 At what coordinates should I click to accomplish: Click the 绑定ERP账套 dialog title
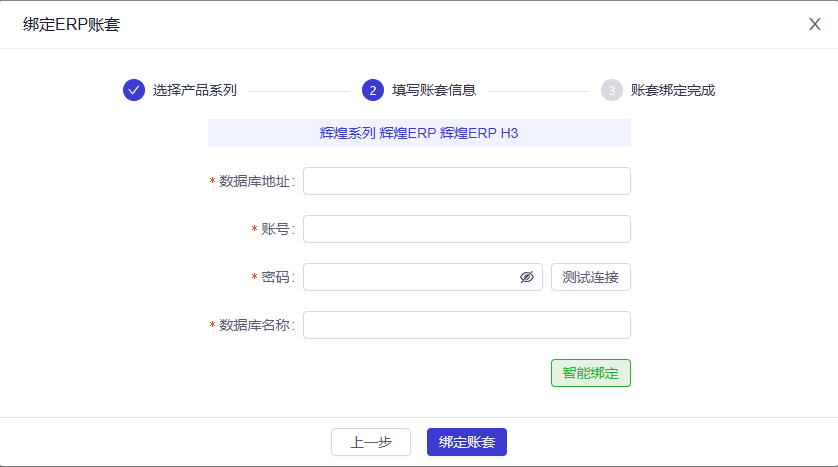(x=71, y=25)
